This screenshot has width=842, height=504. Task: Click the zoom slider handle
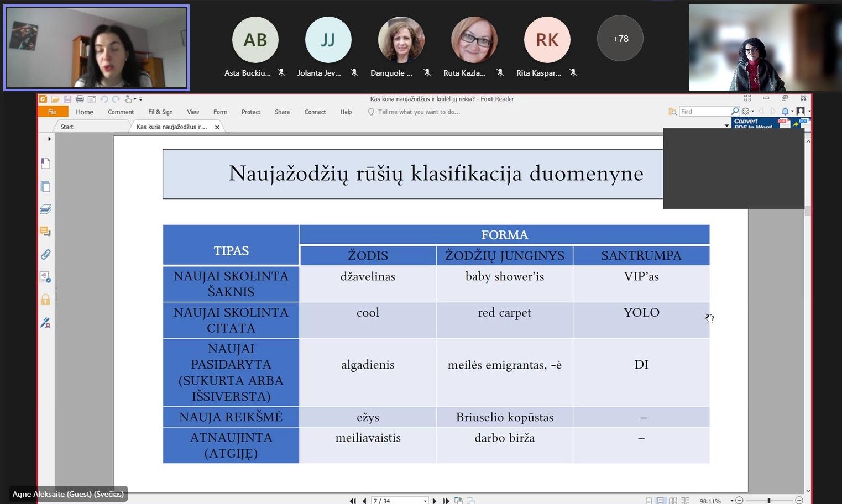coord(769,501)
